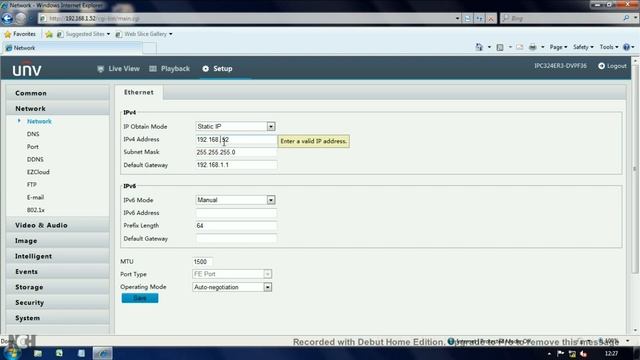Switch to the Ethernet tab

(x=139, y=92)
